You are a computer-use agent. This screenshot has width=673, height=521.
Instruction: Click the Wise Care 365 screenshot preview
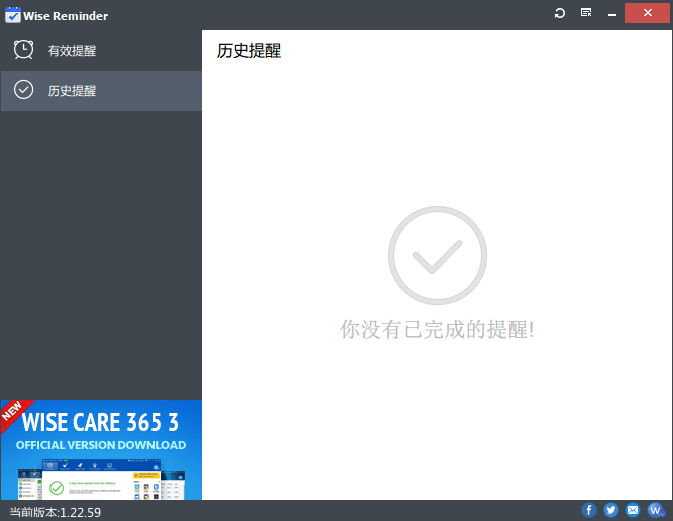[100, 479]
